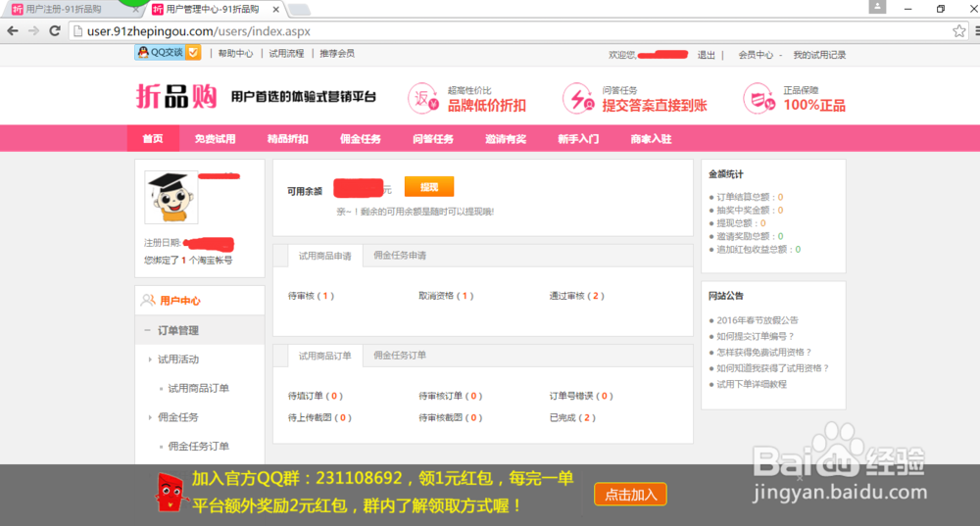Go to 首页 in the pink navigation
Screen dimensions: 980x526
(153, 139)
